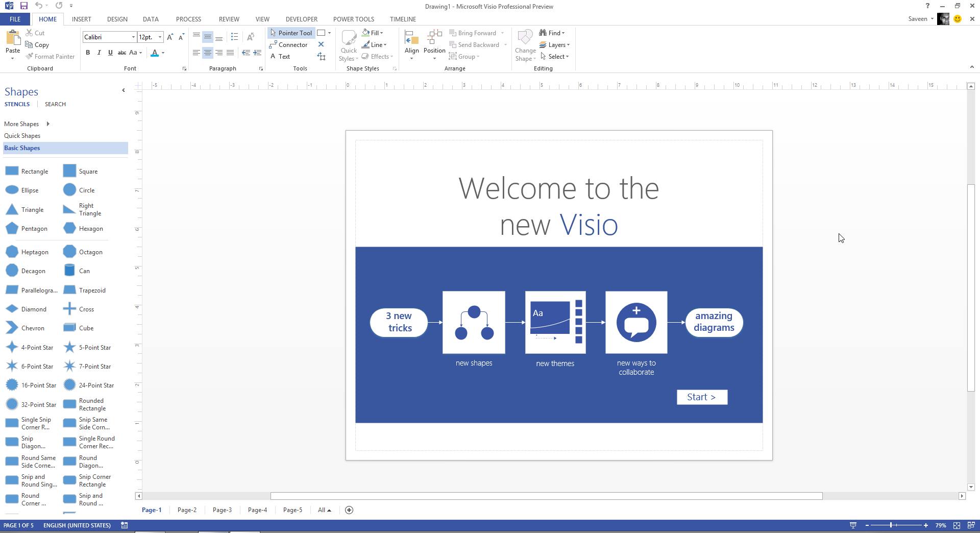Open the FILE backstage tab
Image resolution: width=980 pixels, height=533 pixels.
[x=15, y=19]
